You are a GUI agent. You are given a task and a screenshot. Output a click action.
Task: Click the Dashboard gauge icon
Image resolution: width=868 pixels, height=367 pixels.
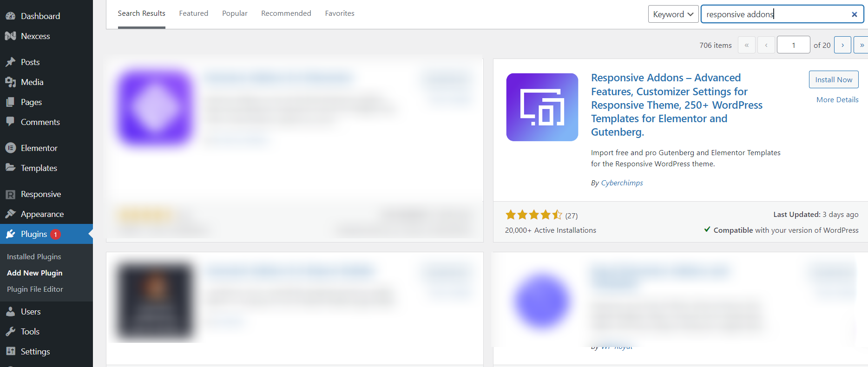10,16
